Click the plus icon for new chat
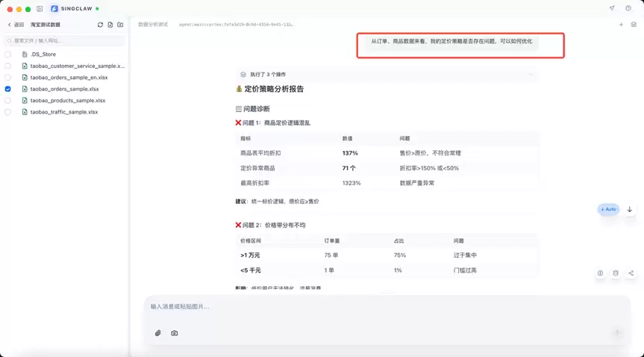The width and height of the screenshot is (644, 357). (x=621, y=25)
